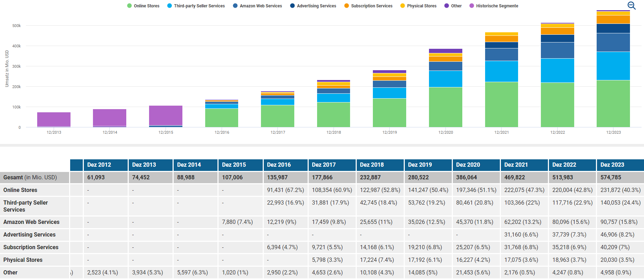The image size is (644, 279).
Task: Click cell 140,053 (24.4%)
Action: (620, 203)
